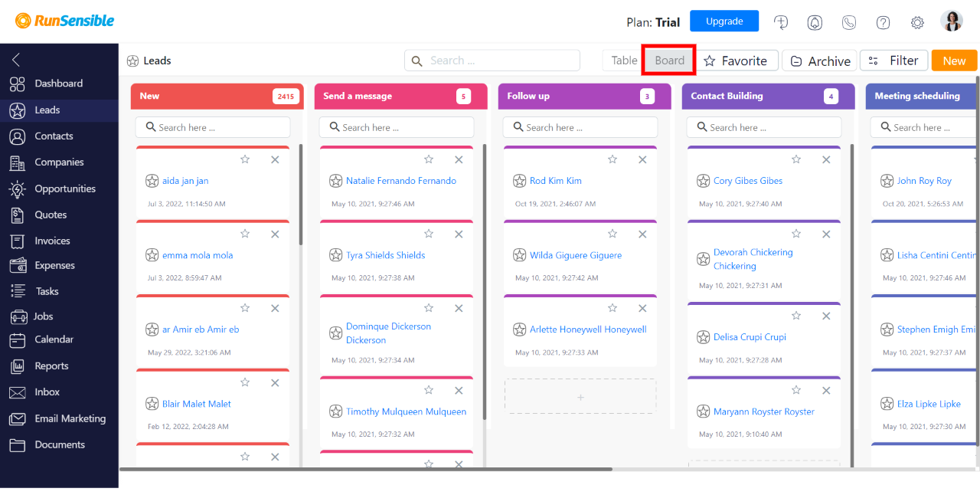980x495 pixels.
Task: Open Contacts in sidebar
Action: pyautogui.click(x=54, y=136)
